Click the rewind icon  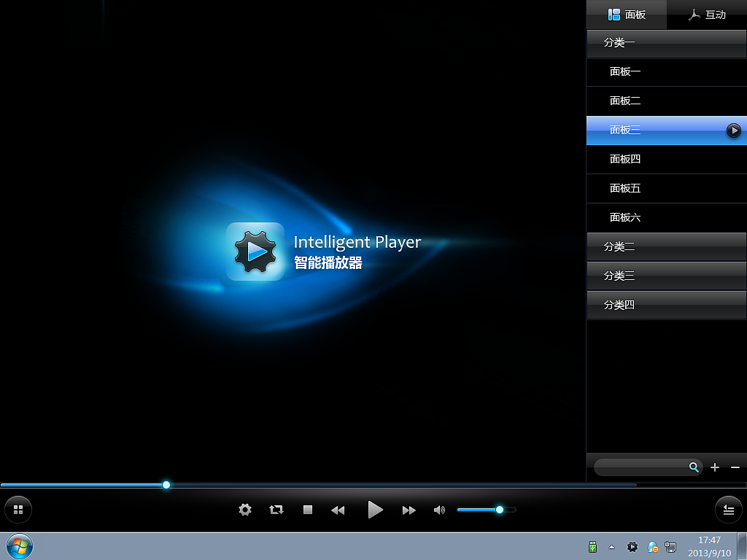[338, 510]
